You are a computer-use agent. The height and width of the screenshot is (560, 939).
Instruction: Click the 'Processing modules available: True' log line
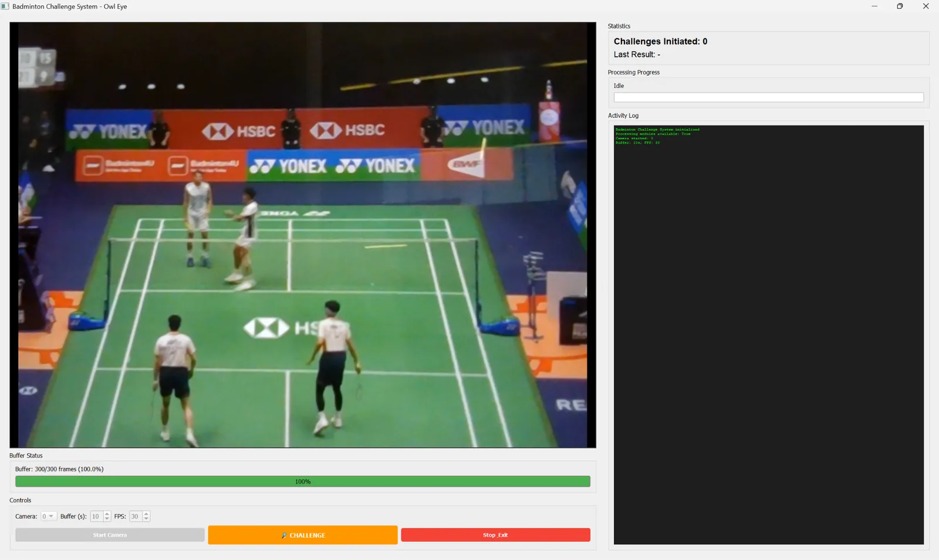(x=653, y=134)
